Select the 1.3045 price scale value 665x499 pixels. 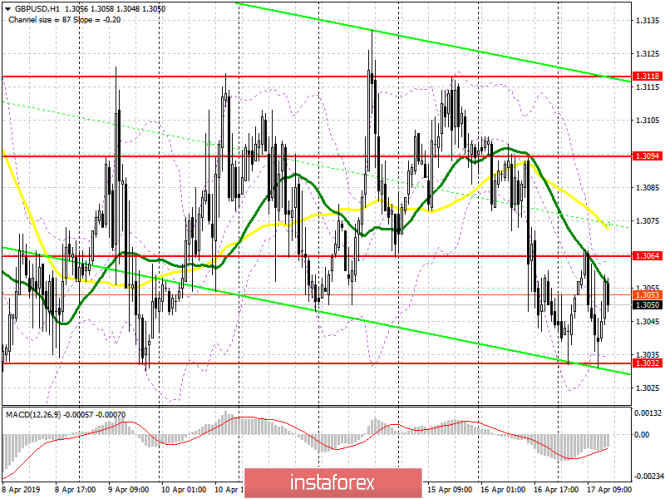[648, 321]
